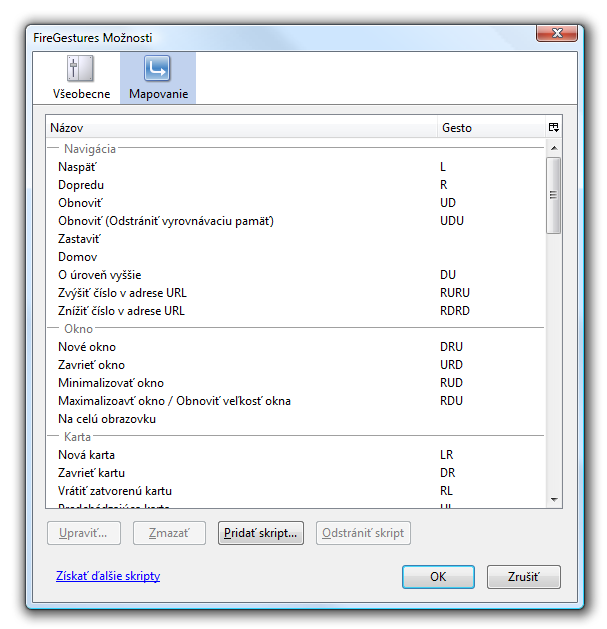Select the Zavrieť kartu row
The height and width of the screenshot is (629, 607).
[296, 473]
